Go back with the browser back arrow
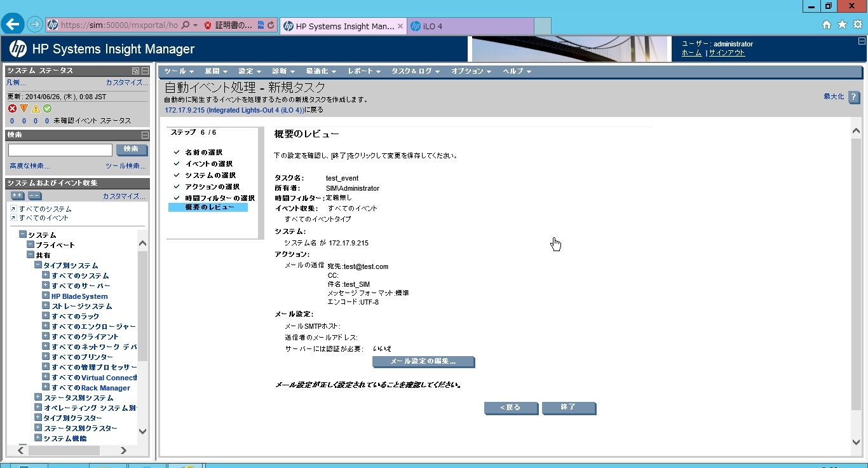This screenshot has height=468, width=868. click(13, 25)
